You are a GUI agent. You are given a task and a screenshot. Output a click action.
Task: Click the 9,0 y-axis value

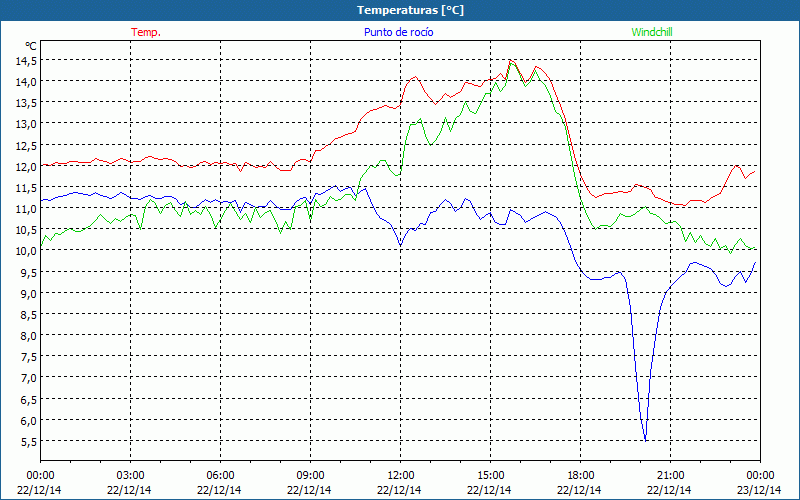point(29,293)
